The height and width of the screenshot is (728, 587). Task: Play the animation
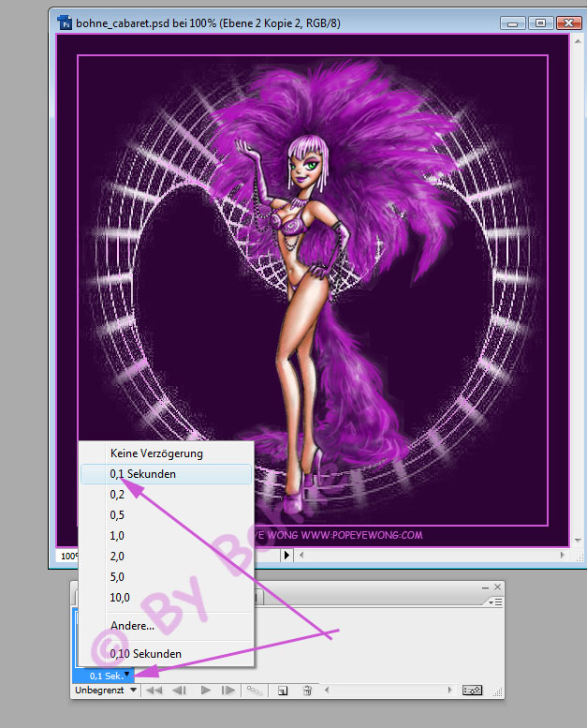(205, 691)
